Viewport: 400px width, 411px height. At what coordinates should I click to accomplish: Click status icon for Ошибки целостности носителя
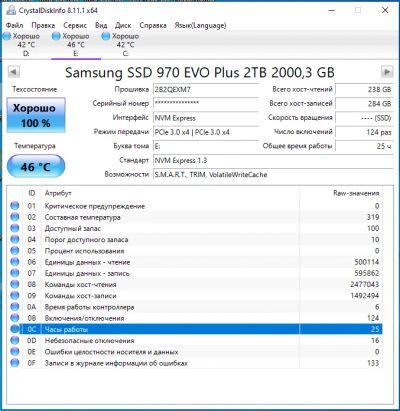pyautogui.click(x=15, y=352)
